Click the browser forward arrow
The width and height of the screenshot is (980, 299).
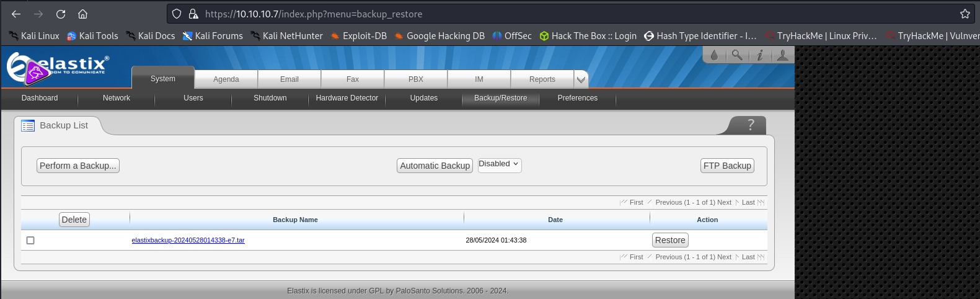pyautogui.click(x=38, y=14)
